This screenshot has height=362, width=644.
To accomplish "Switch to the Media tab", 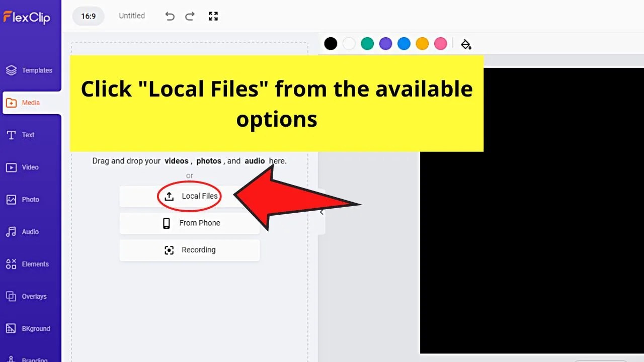I will coord(30,103).
